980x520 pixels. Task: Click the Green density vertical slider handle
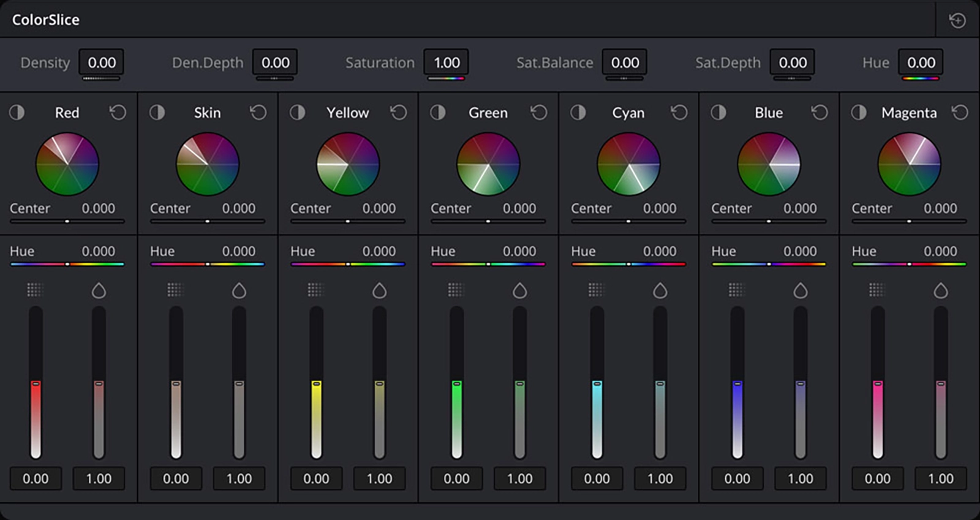coord(456,384)
